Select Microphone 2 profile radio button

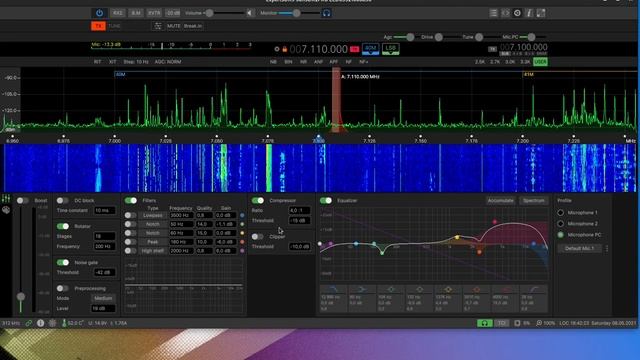click(x=560, y=224)
